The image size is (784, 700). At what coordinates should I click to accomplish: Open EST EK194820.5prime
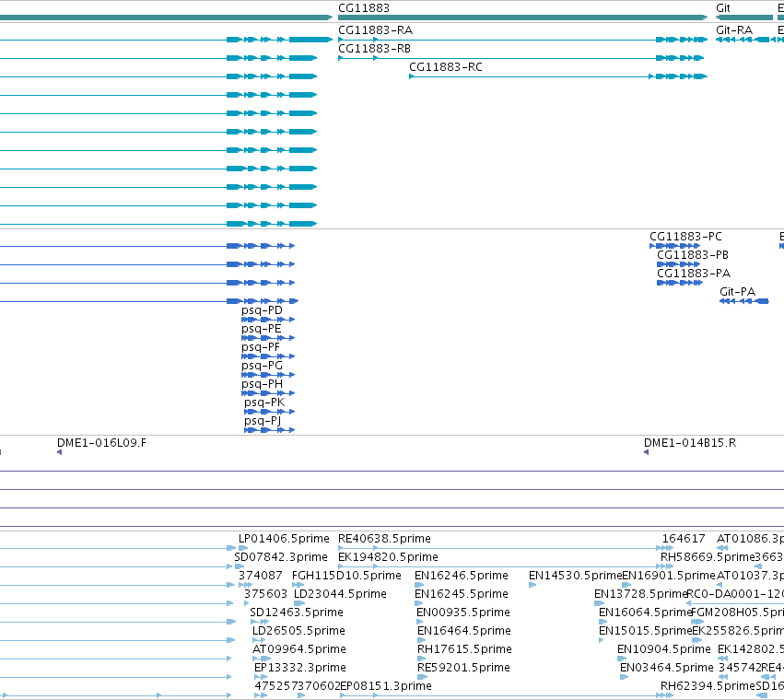pos(388,557)
